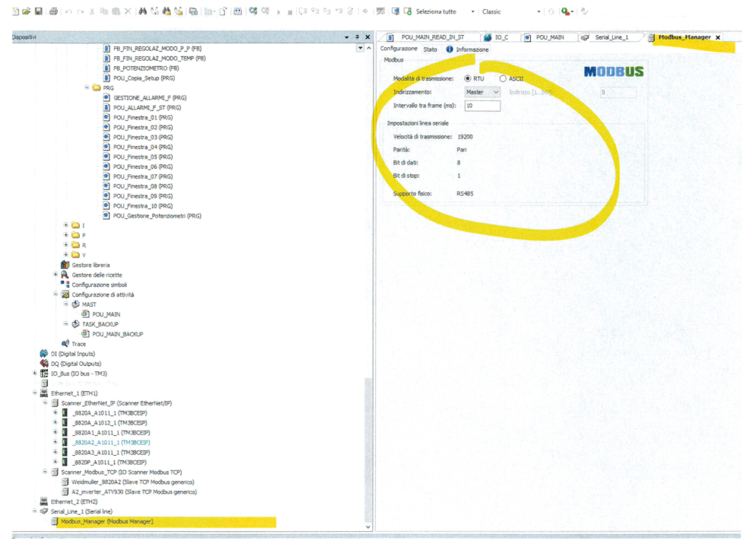Click the Intervallo tra frame input field
The width and height of the screenshot is (756, 560).
tap(482, 106)
